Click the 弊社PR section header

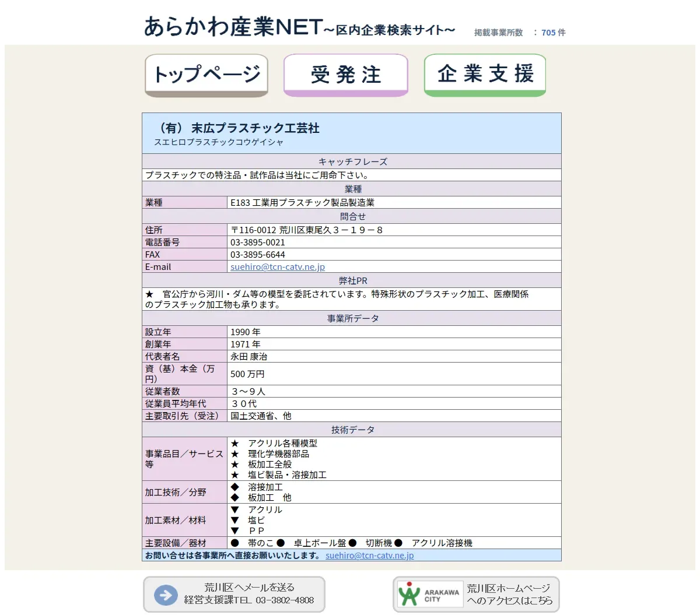(352, 280)
